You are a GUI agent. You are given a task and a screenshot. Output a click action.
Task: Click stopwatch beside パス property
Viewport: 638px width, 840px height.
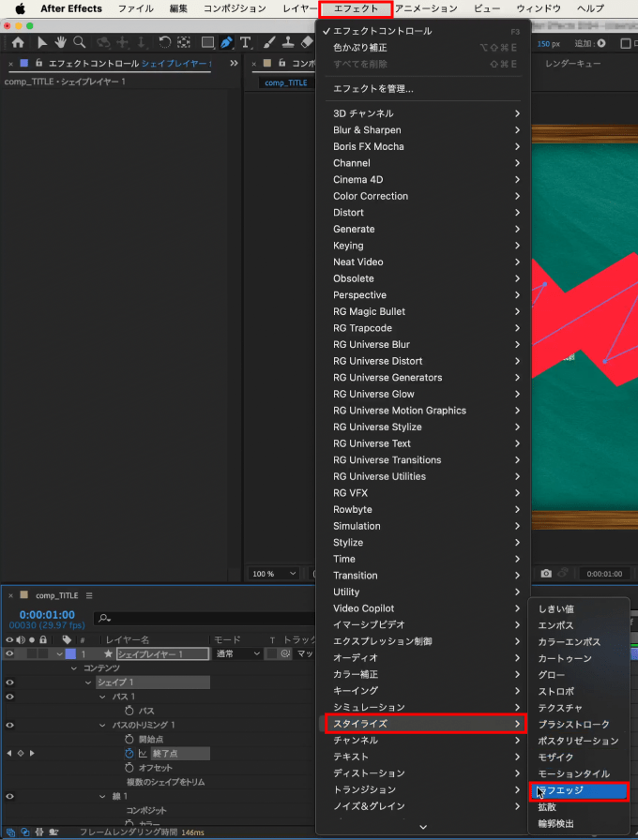point(129,711)
